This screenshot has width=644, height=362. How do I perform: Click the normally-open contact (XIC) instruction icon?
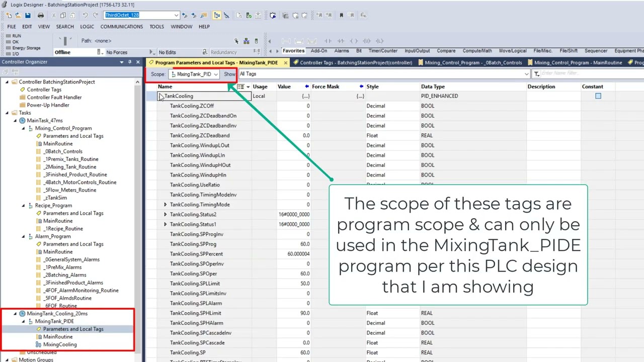pyautogui.click(x=328, y=41)
